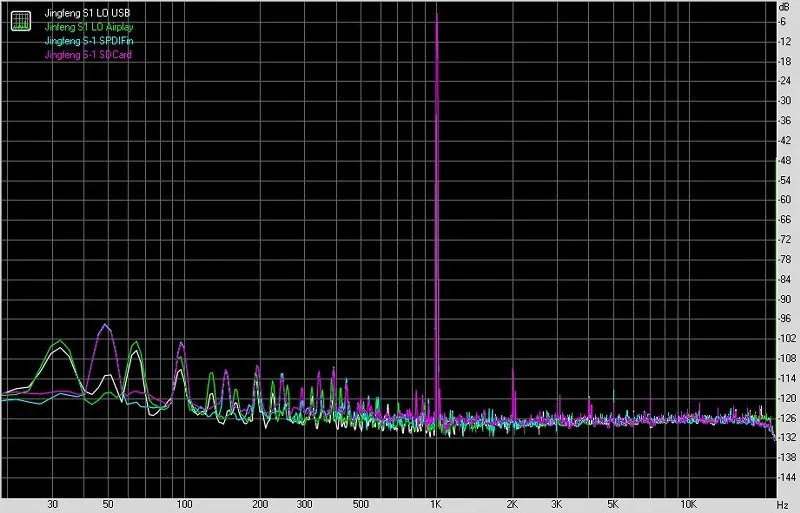
Task: Select the Jingfeng S-1 SDCard legend entry
Action: tap(88, 55)
